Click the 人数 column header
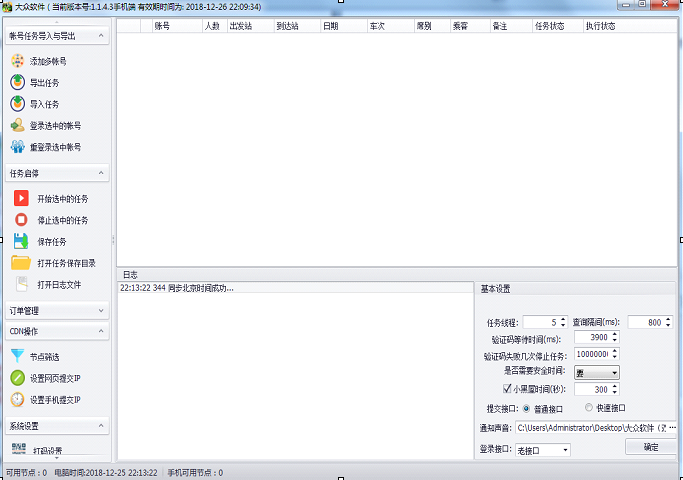 pyautogui.click(x=215, y=26)
